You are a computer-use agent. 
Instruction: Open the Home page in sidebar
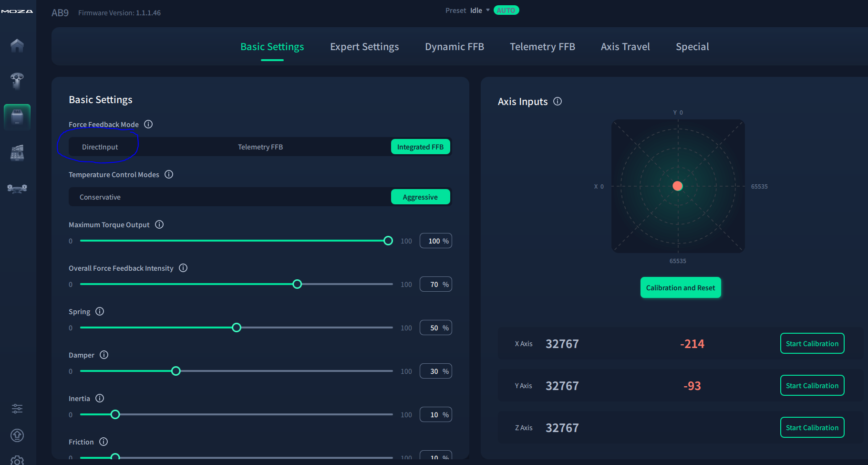17,45
